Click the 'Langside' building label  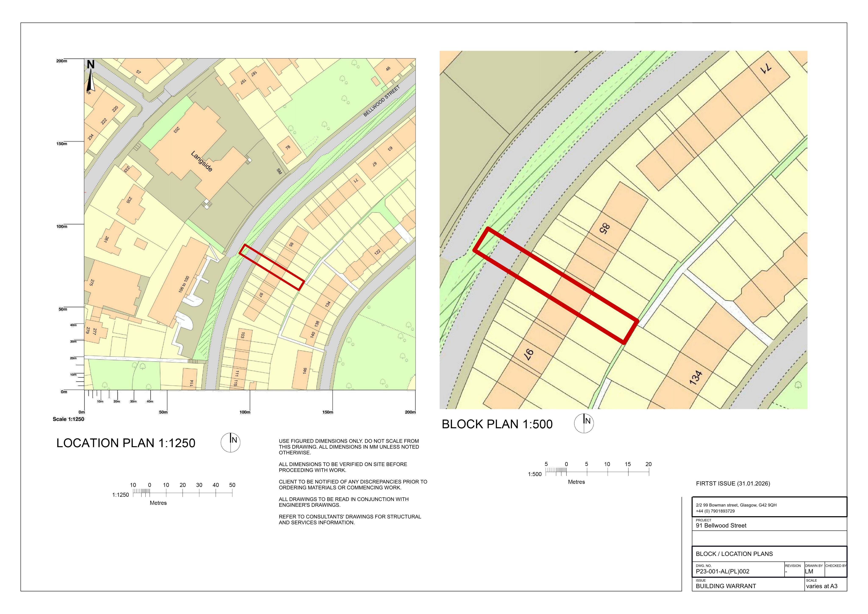point(202,162)
